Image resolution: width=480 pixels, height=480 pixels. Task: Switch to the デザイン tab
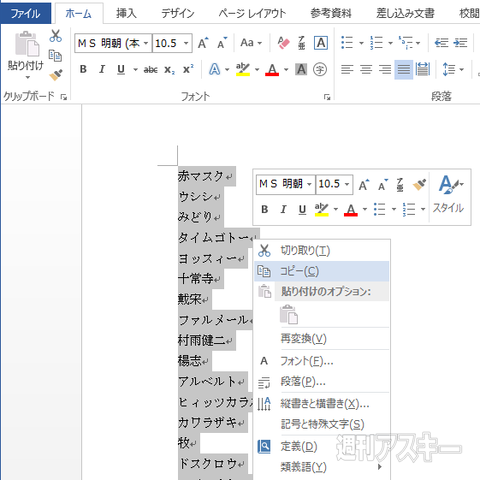pos(178,13)
